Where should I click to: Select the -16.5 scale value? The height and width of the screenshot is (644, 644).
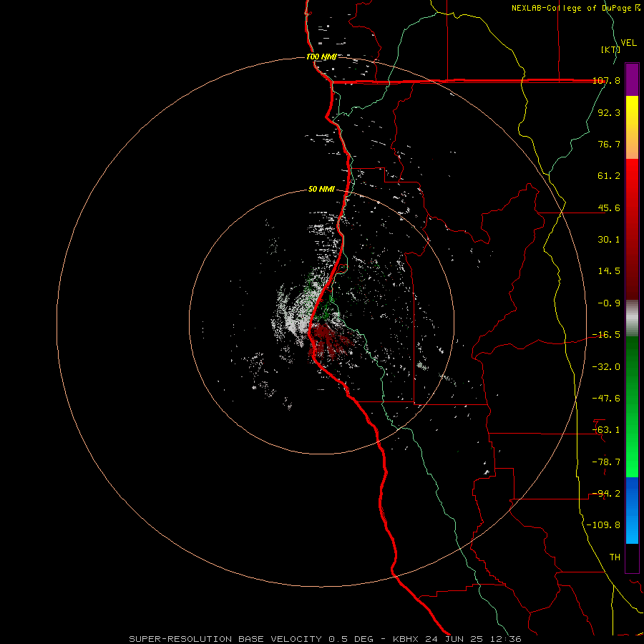pyautogui.click(x=606, y=335)
